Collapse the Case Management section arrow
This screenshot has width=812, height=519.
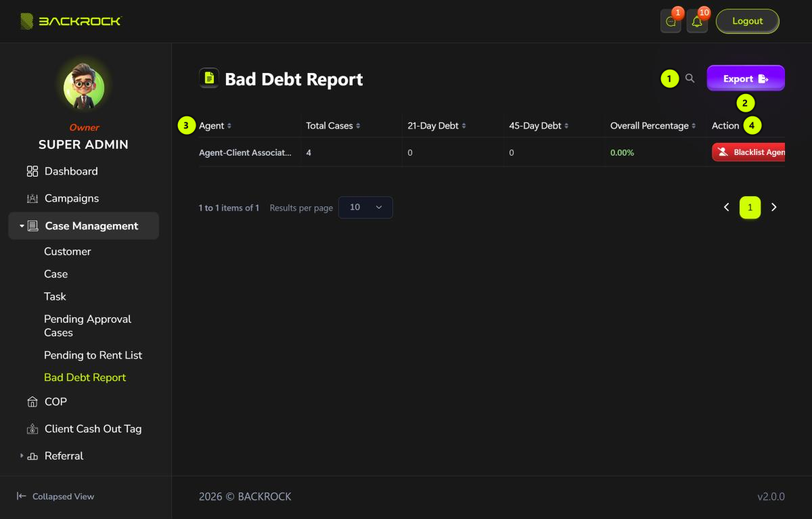22,226
